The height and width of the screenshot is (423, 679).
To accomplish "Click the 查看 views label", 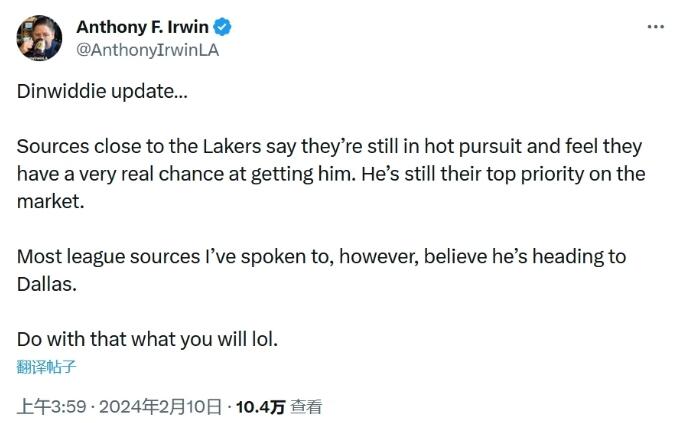I will (x=306, y=406).
